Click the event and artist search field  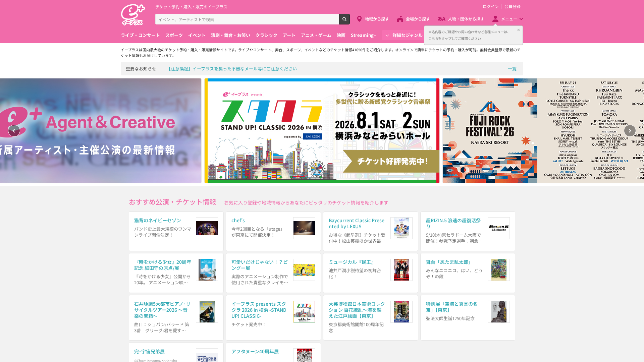pyautogui.click(x=247, y=19)
